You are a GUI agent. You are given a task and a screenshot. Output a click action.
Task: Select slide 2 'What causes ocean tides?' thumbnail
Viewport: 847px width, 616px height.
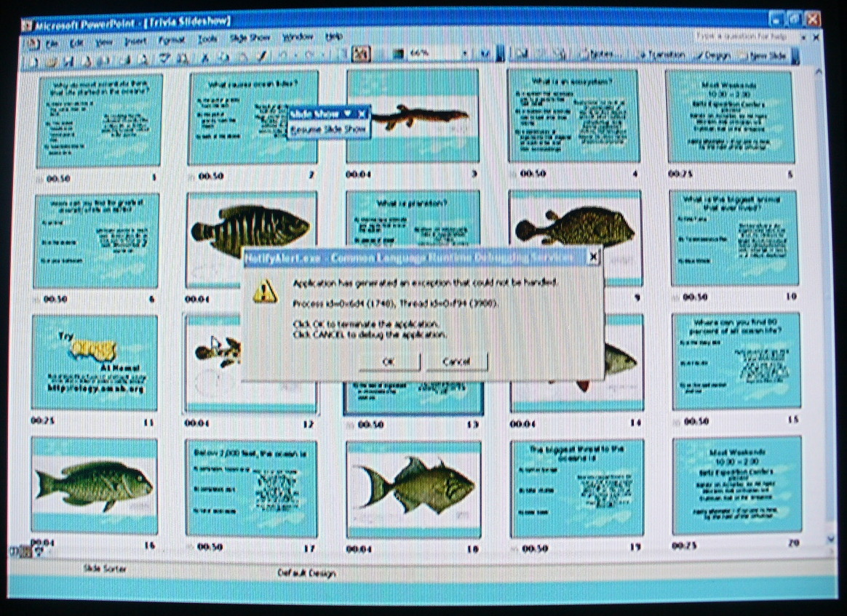click(x=252, y=119)
